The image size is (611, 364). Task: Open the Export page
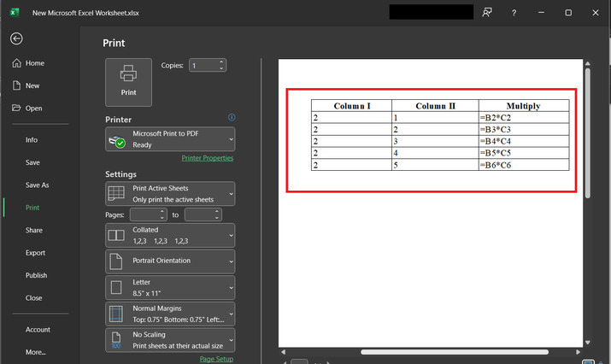(x=35, y=253)
